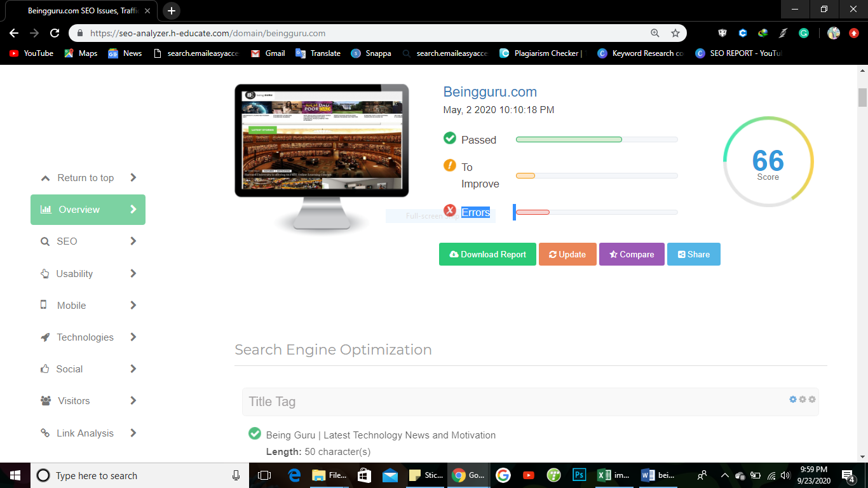The height and width of the screenshot is (488, 868).
Task: Open a new browser tab
Action: (x=171, y=10)
